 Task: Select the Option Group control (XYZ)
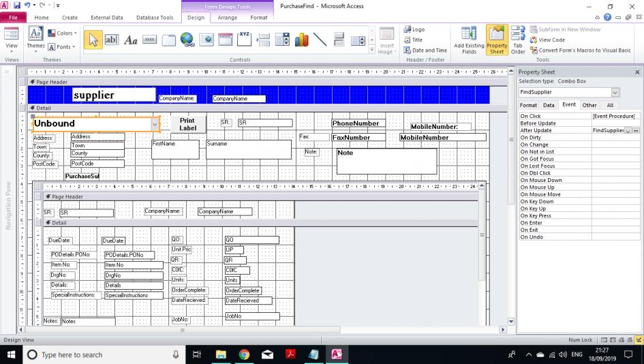click(245, 40)
